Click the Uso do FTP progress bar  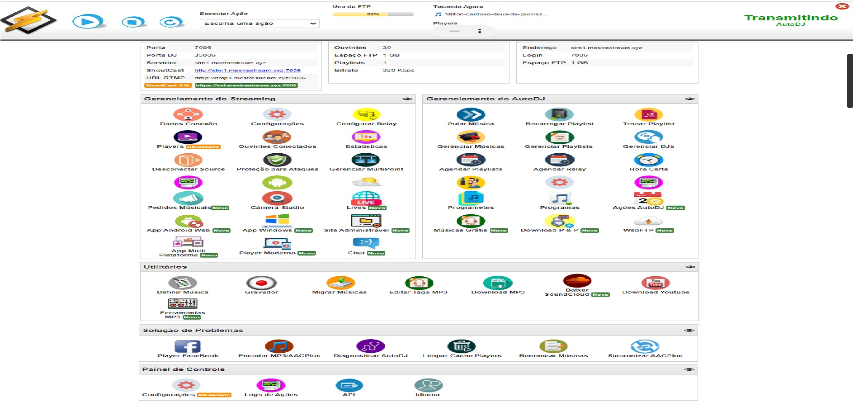click(373, 14)
